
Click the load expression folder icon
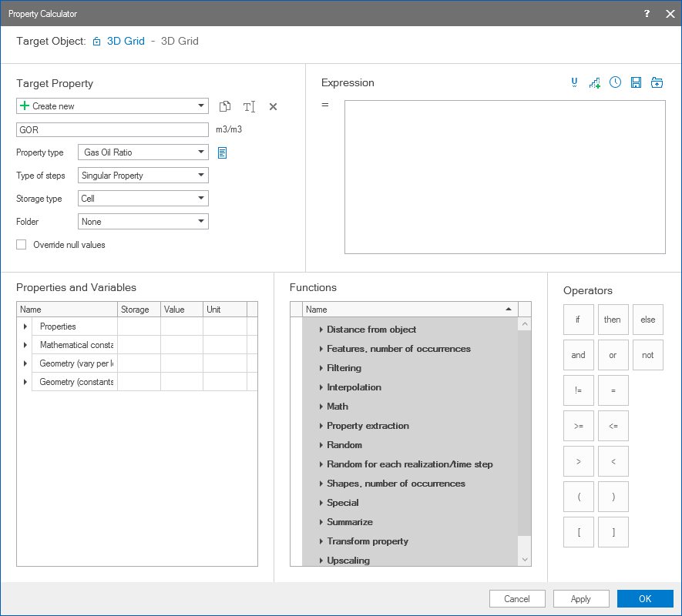[x=657, y=82]
